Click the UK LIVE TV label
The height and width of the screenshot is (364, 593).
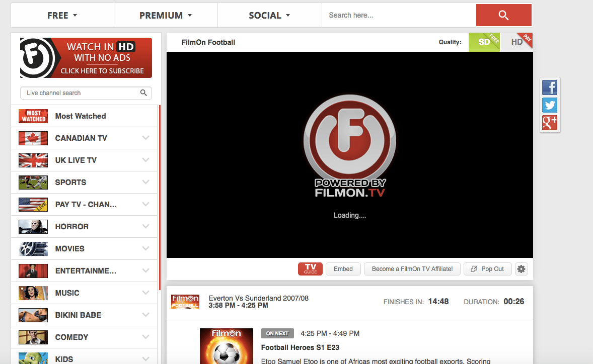tap(76, 160)
